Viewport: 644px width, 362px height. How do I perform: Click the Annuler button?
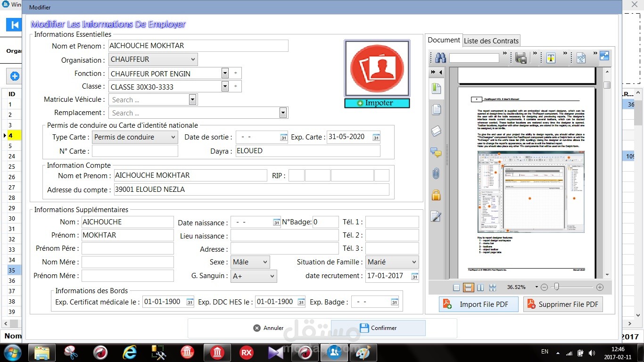pos(268,328)
